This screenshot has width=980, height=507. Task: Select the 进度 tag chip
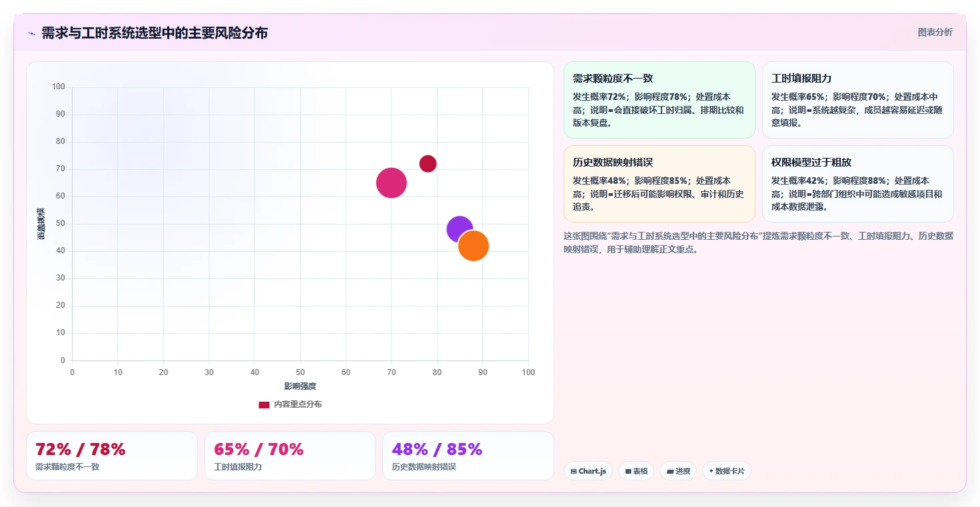pyautogui.click(x=678, y=471)
